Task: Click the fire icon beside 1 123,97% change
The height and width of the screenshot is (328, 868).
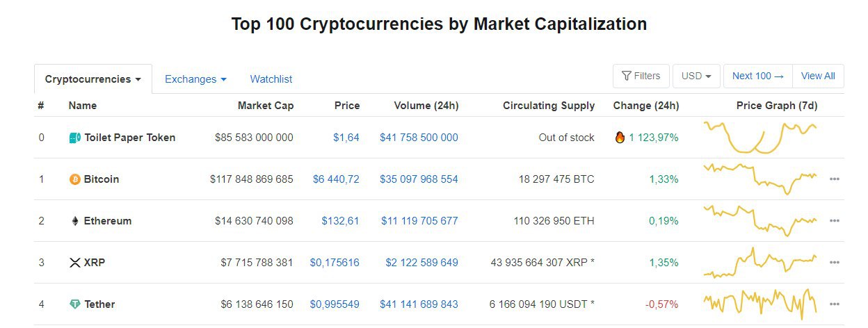Action: point(620,137)
